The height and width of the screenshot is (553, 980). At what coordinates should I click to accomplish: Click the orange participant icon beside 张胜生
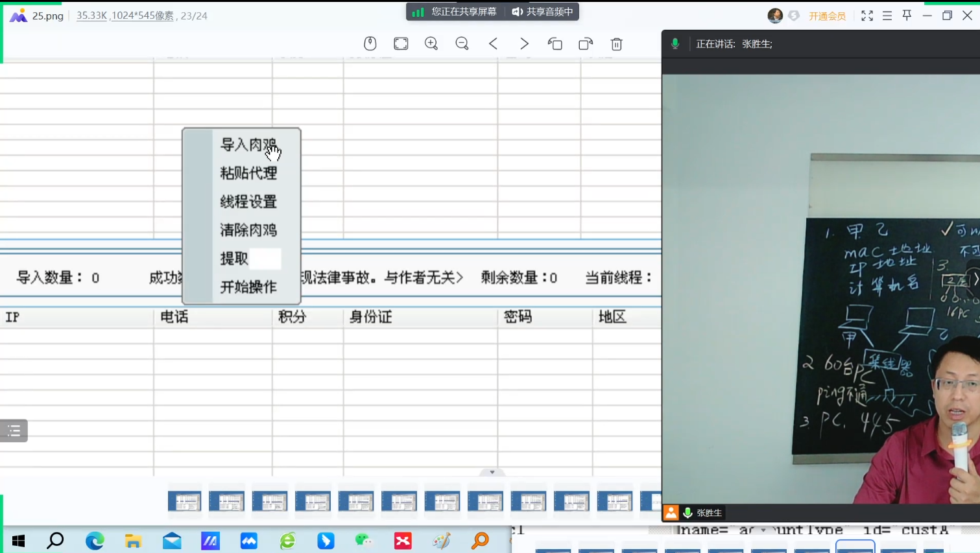pos(671,512)
